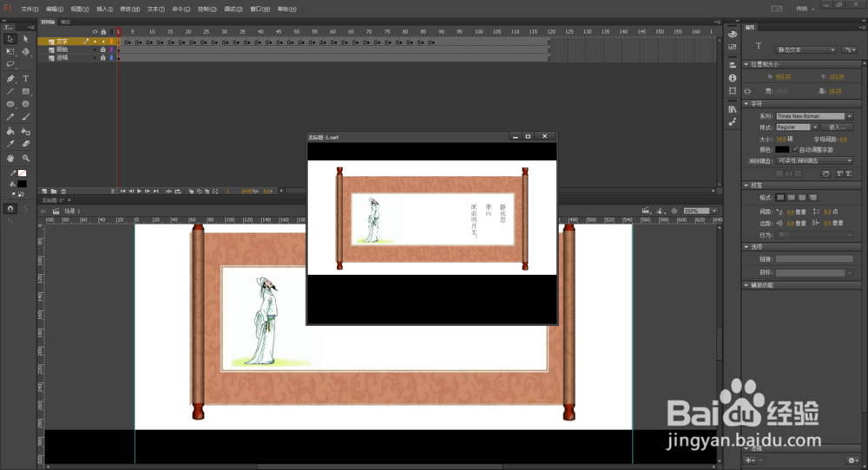
Task: Go to first frame
Action: pyautogui.click(x=123, y=192)
